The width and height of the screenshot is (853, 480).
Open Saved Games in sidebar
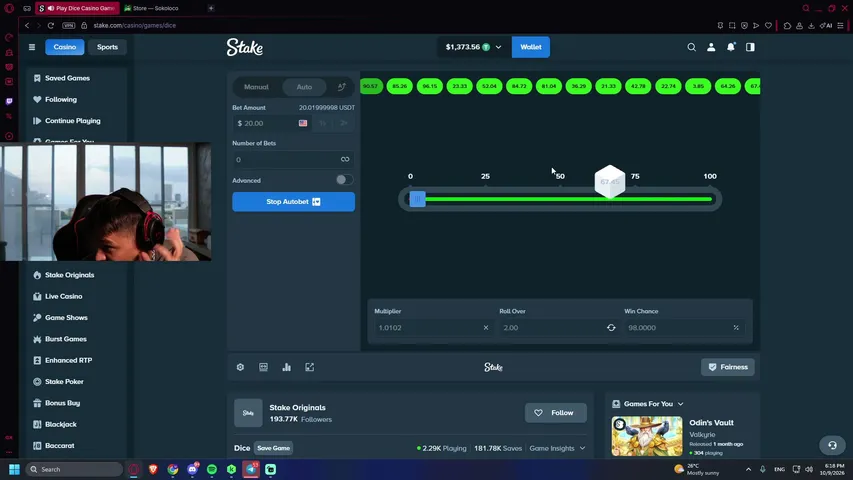[x=67, y=78]
